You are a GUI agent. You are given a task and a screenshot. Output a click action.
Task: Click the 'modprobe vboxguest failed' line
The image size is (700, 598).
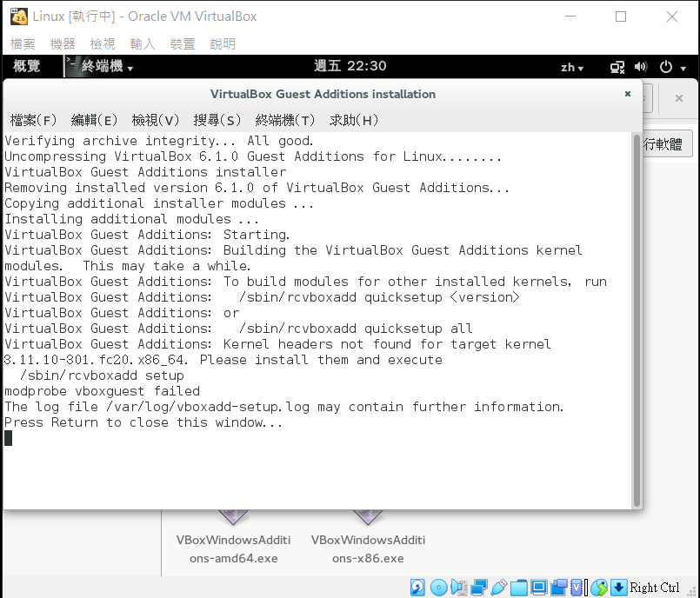coord(102,391)
